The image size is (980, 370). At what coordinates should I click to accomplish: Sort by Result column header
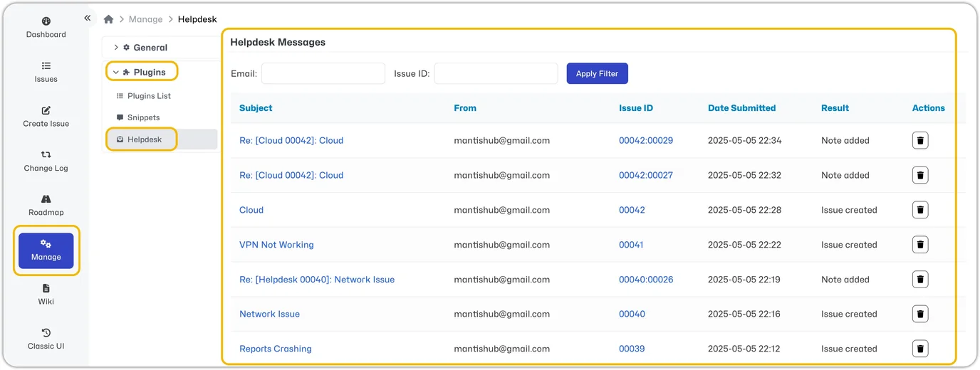click(x=835, y=108)
